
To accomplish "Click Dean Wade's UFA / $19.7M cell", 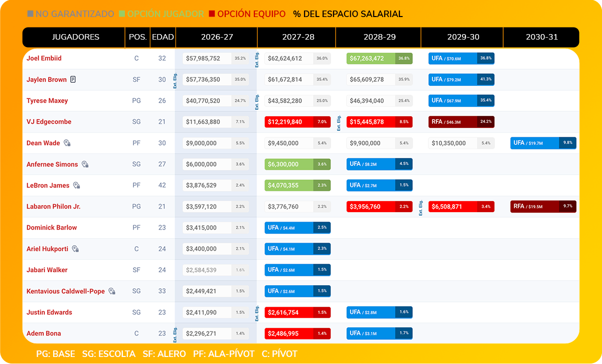I will (x=543, y=143).
